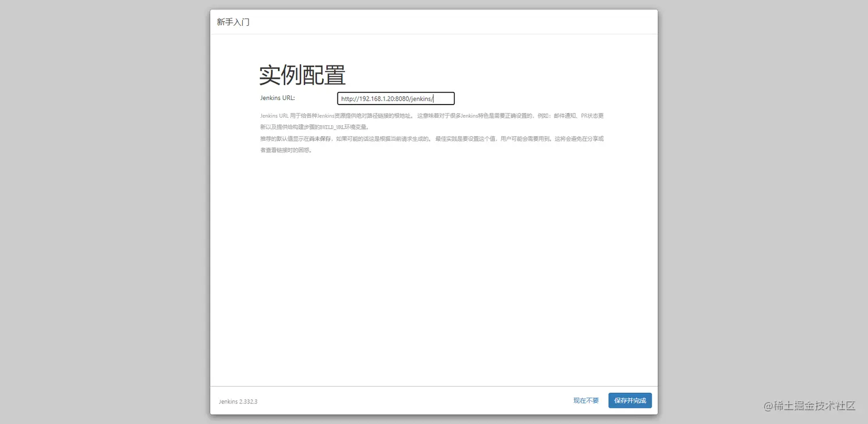
Task: Click the Jenkins 2.332.3 version text
Action: click(x=238, y=402)
